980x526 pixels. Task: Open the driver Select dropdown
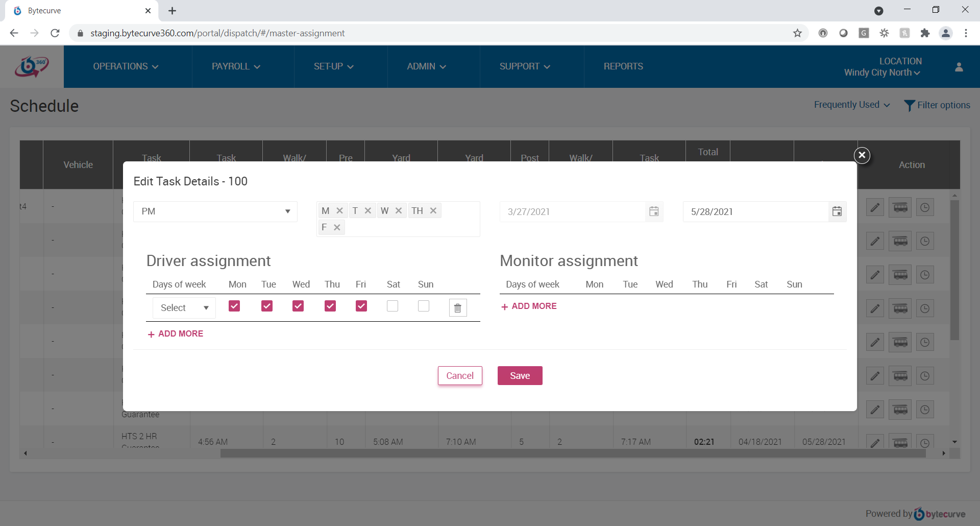pyautogui.click(x=184, y=308)
